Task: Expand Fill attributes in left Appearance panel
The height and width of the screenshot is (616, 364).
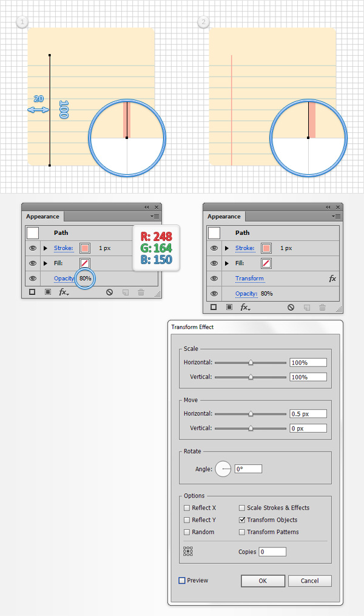Action: click(x=45, y=263)
